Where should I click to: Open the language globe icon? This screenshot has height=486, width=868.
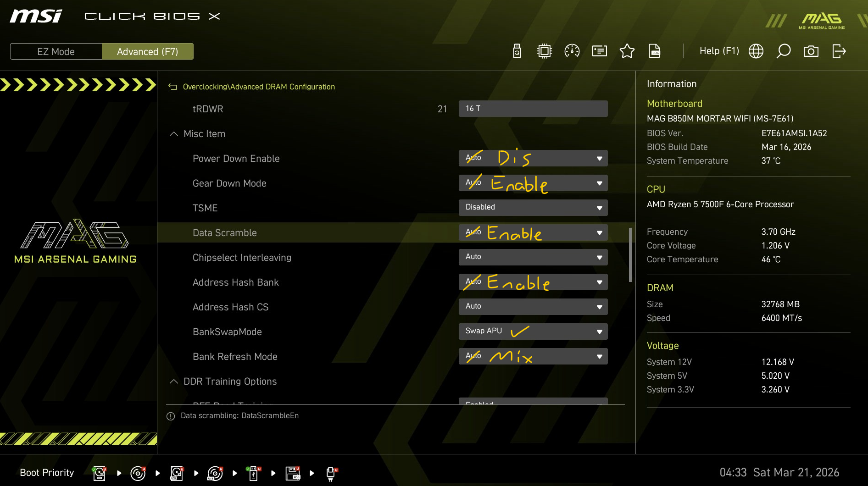[x=756, y=51]
